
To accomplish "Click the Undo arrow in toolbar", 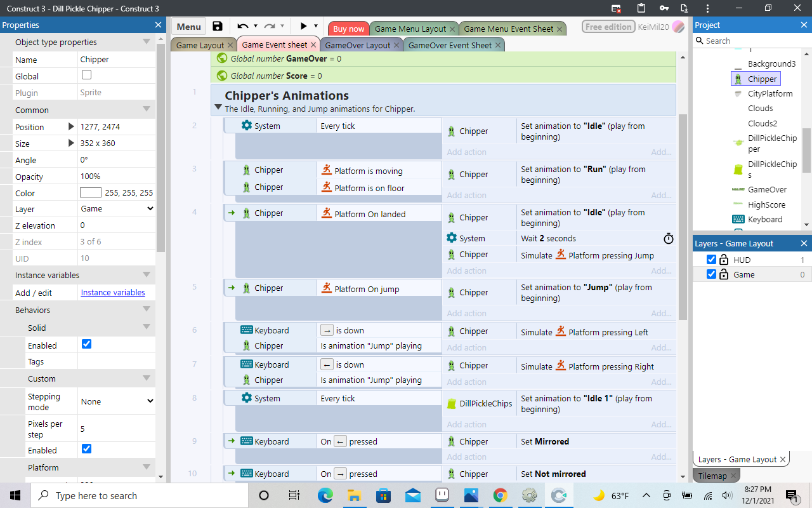I will (x=242, y=27).
